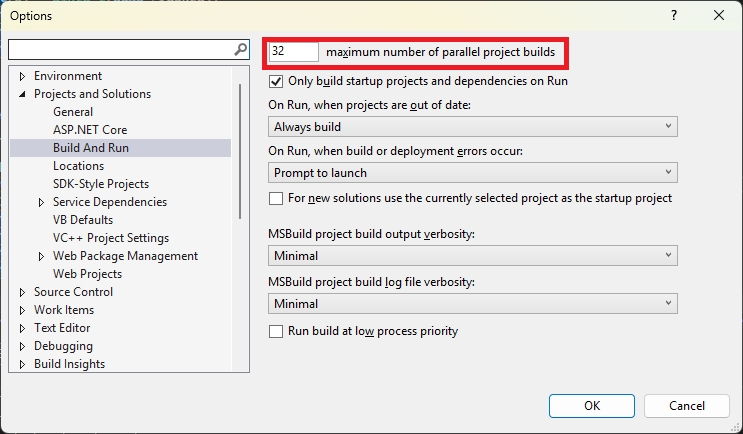This screenshot has height=434, width=743.
Task: Expand the Source Control node arrow
Action: coord(22,292)
